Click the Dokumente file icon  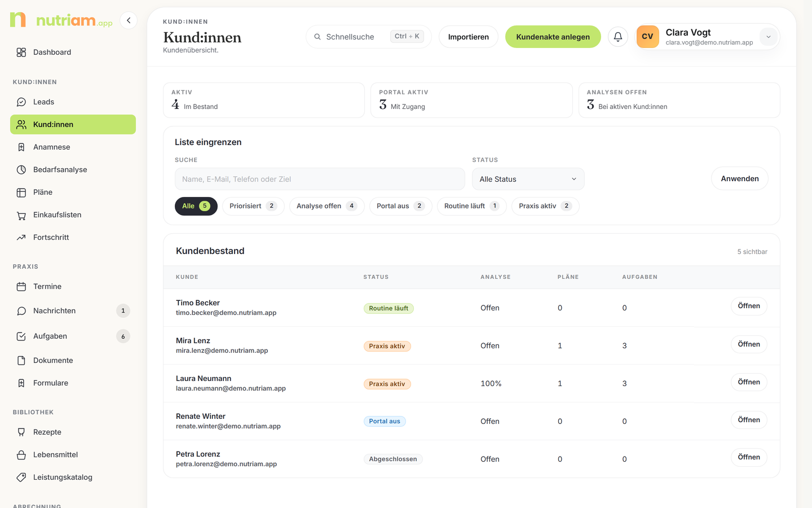pos(21,361)
